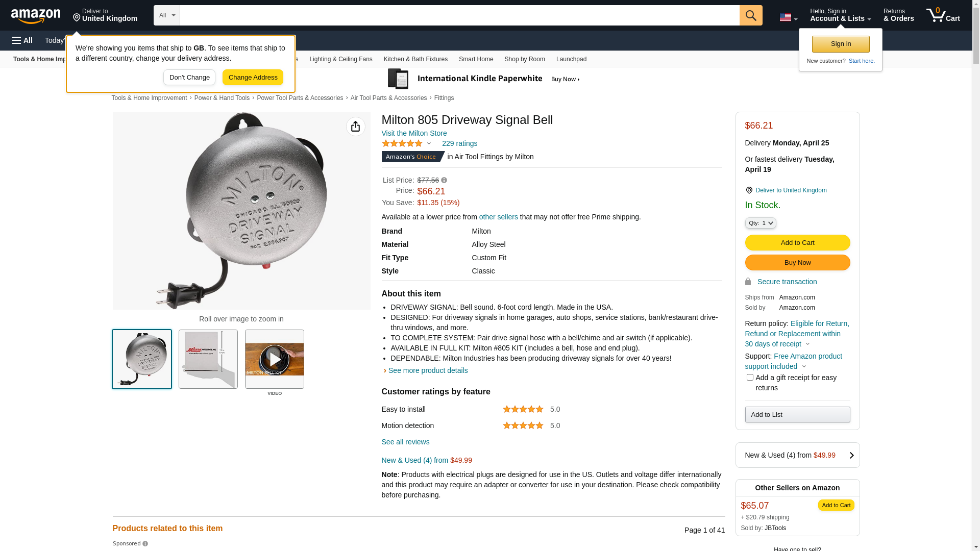Click the Buy Now button

pos(797,263)
